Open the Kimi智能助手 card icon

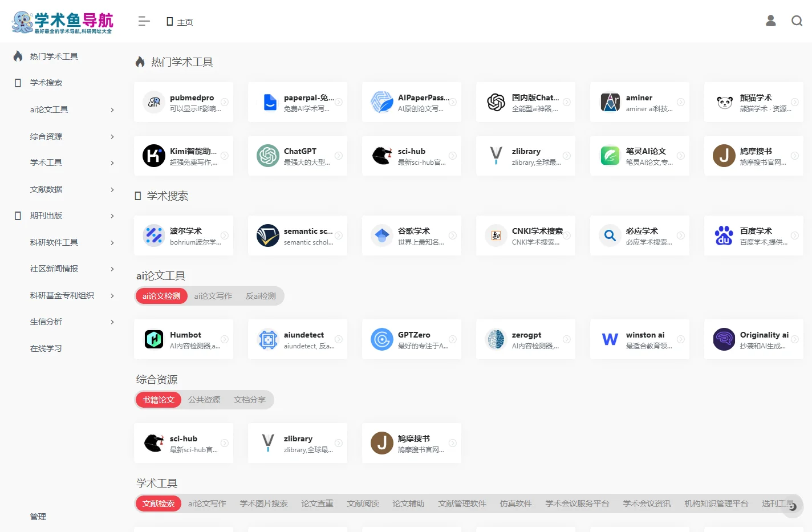click(x=154, y=156)
